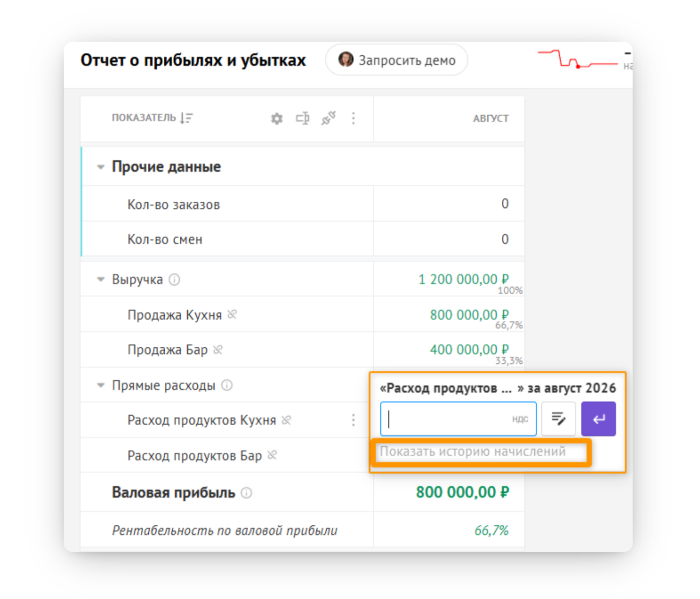Screen dimensions: 700x599
Task: Click sort icon next to Показатель
Action: [186, 118]
